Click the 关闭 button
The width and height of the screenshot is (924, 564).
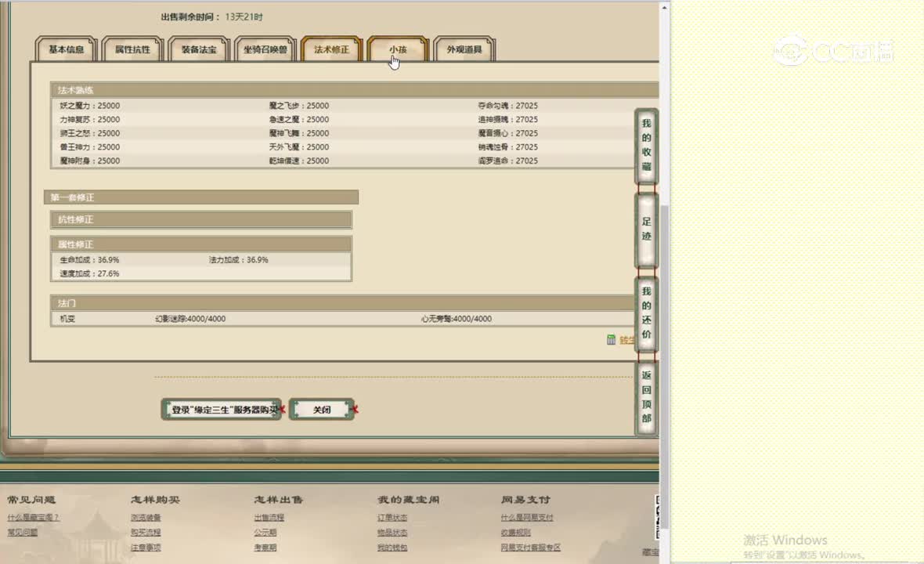pos(322,410)
